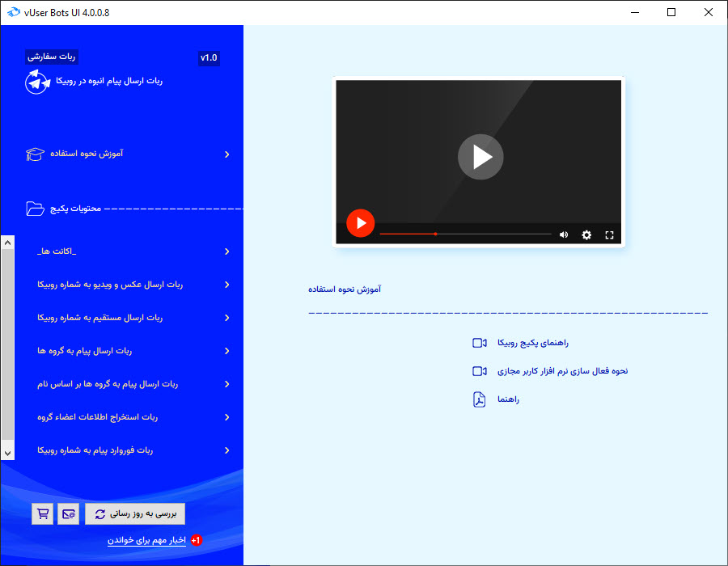Click ربات ارسال پیام انبوه در روبیکا title
Viewport: 728px width, 566px height.
click(109, 81)
